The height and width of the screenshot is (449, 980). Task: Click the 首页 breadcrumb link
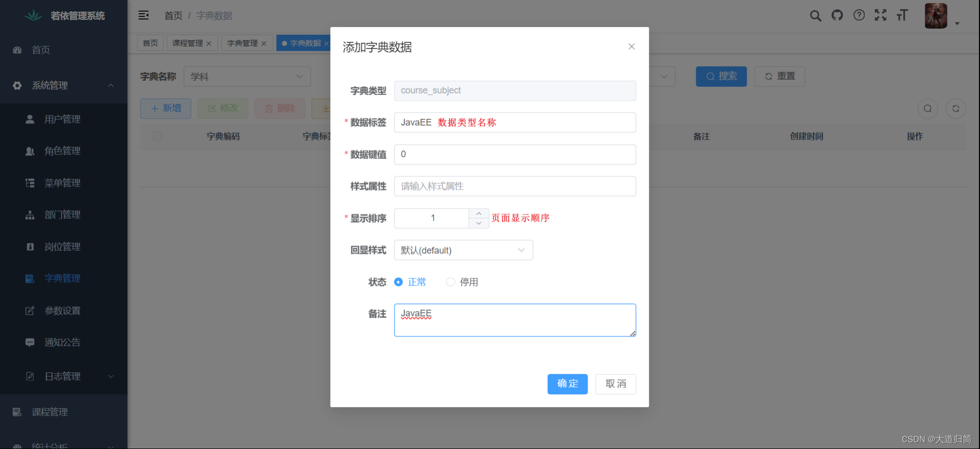[x=174, y=16]
